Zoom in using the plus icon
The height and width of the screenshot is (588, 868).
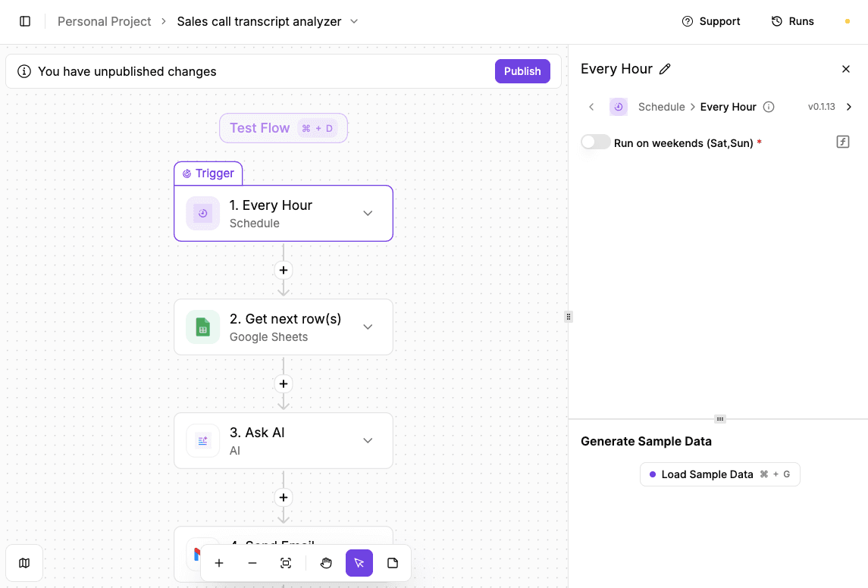[219, 563]
